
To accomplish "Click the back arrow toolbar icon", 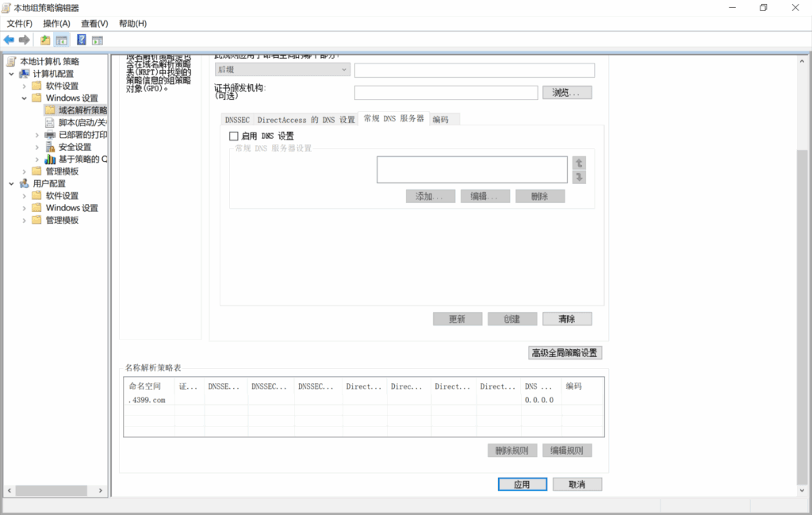I will [9, 40].
